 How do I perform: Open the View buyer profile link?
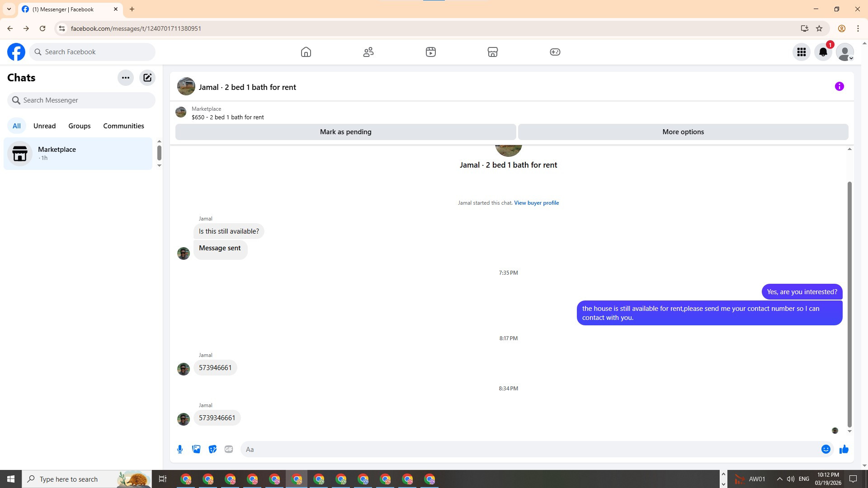click(536, 203)
